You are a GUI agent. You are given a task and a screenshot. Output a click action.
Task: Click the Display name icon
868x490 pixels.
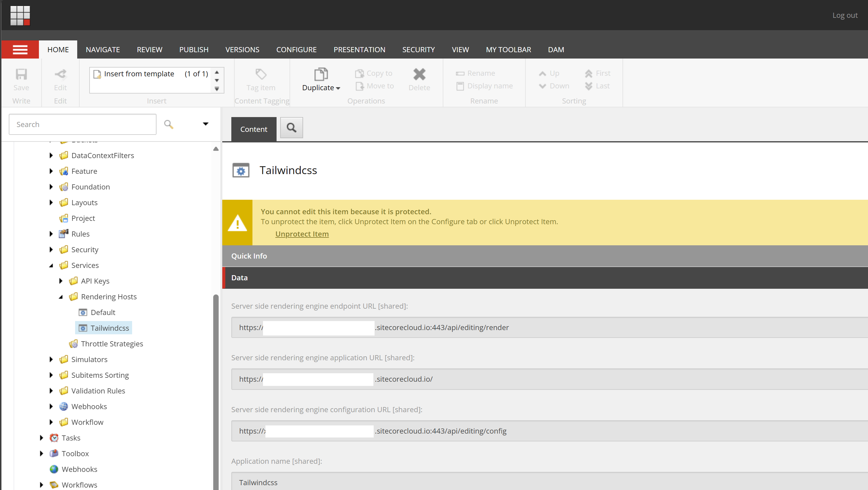[x=460, y=86]
